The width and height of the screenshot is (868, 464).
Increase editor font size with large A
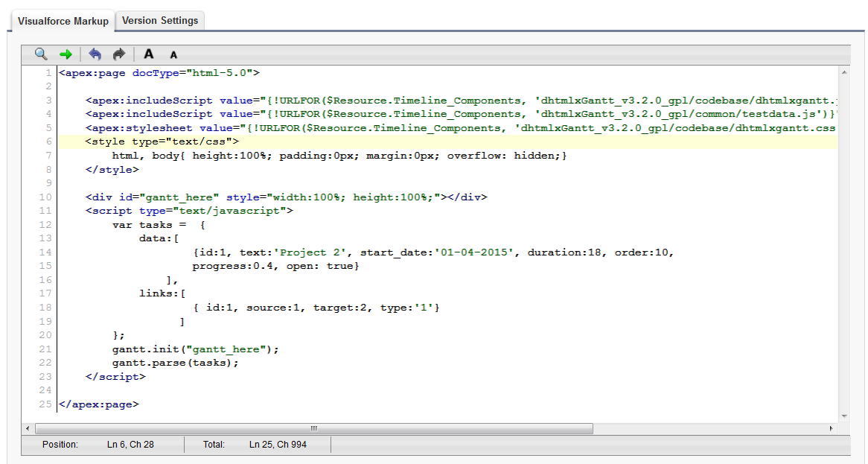click(148, 54)
